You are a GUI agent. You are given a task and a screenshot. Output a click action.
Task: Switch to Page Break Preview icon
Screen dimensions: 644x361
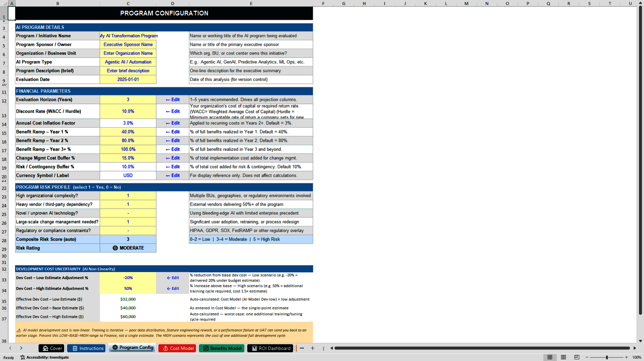point(577,357)
